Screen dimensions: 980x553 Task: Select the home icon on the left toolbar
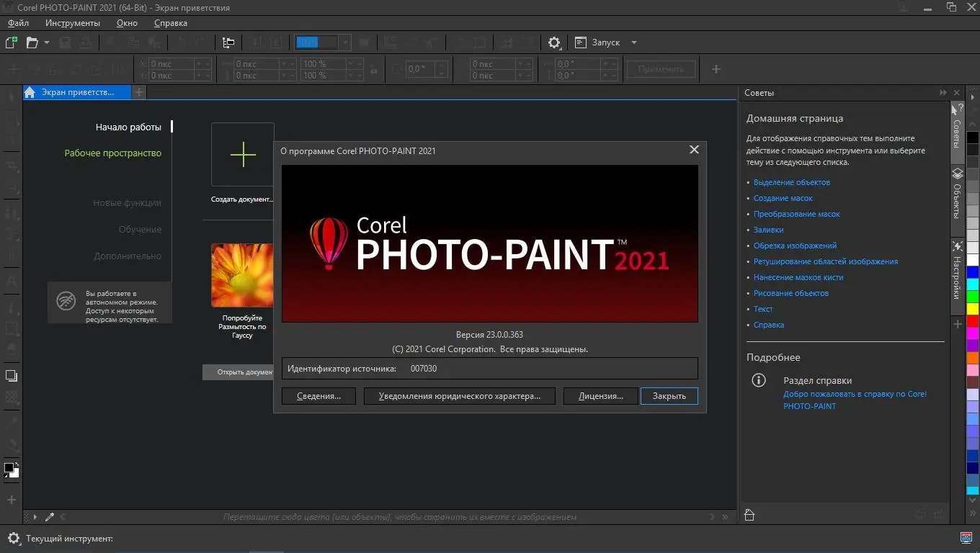29,92
